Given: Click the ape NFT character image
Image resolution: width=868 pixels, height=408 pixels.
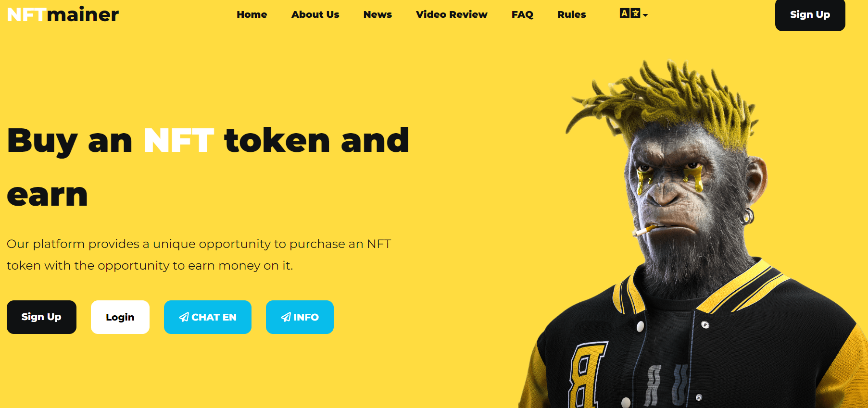Looking at the screenshot, I should click(692, 235).
